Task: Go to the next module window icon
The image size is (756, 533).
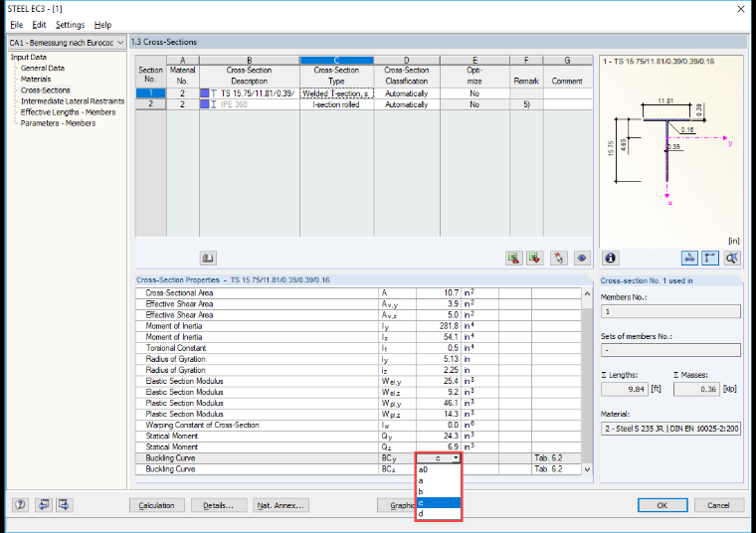Action: click(x=64, y=504)
